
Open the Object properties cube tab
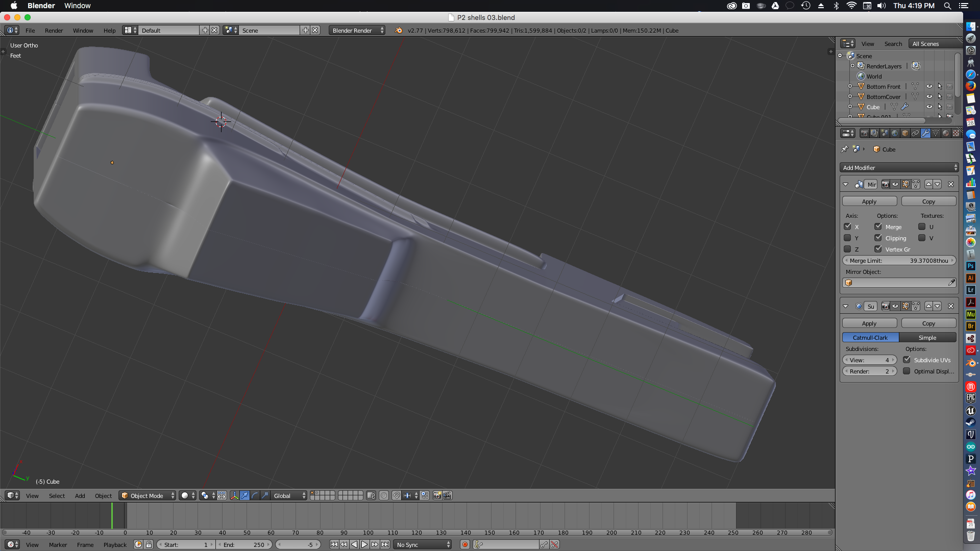coord(905,133)
